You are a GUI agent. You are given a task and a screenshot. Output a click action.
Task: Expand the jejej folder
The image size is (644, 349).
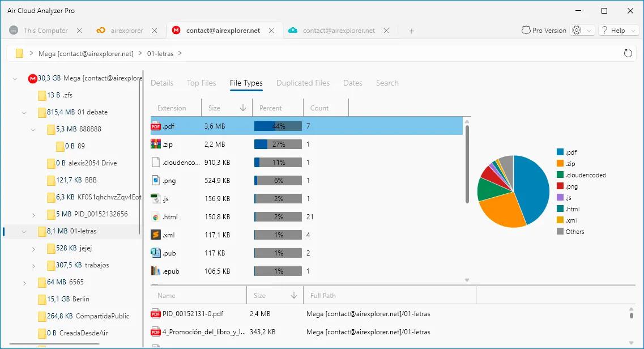[x=33, y=249]
